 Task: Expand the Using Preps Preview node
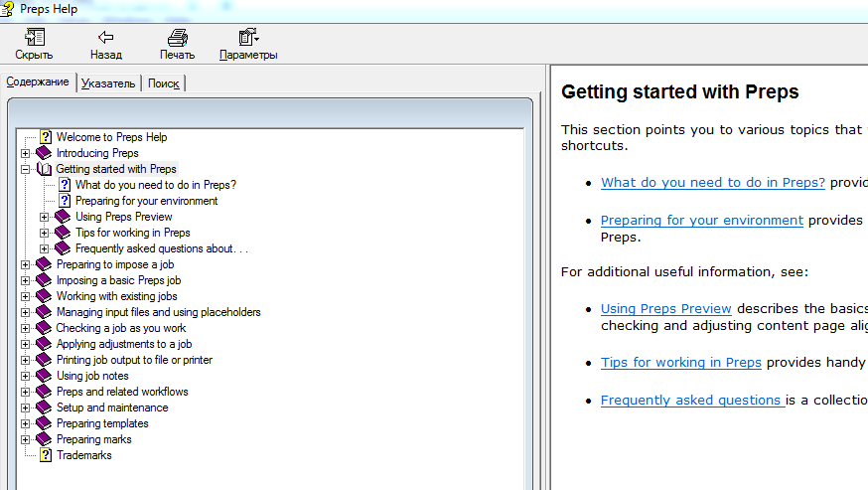pyautogui.click(x=45, y=218)
